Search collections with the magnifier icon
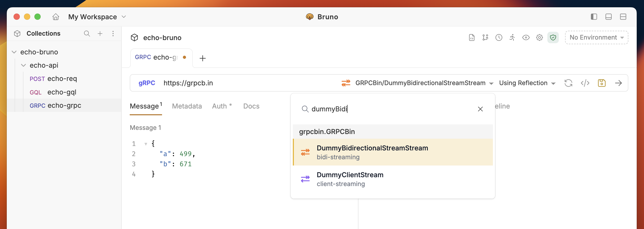This screenshot has height=229, width=644. (x=87, y=34)
